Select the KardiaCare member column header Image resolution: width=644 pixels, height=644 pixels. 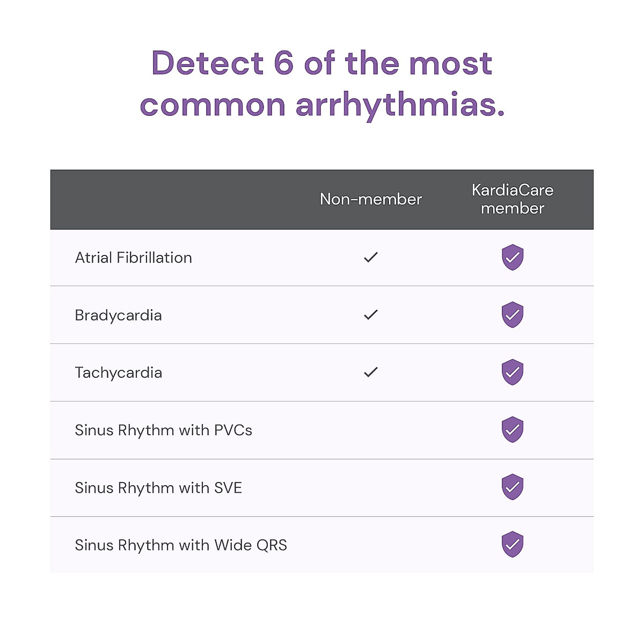tap(513, 199)
